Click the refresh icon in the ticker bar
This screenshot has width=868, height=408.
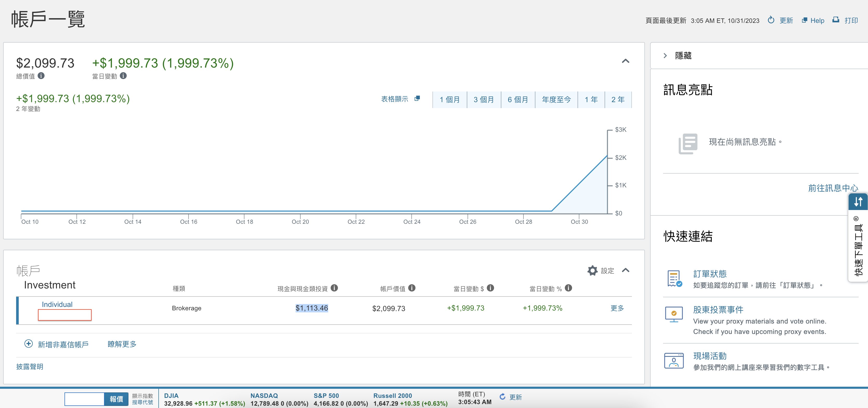click(502, 397)
